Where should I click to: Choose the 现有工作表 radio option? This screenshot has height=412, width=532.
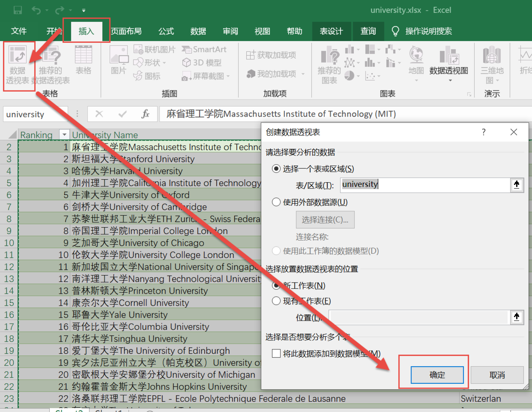(x=276, y=301)
